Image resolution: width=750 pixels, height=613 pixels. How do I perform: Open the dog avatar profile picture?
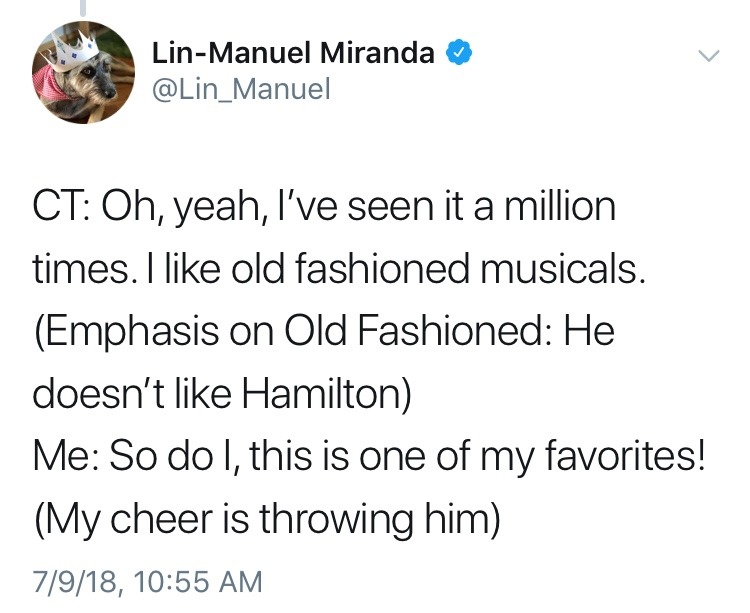[83, 72]
